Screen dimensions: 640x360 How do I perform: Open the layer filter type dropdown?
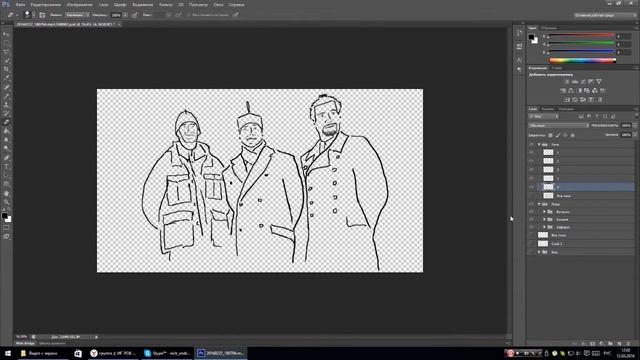click(543, 116)
